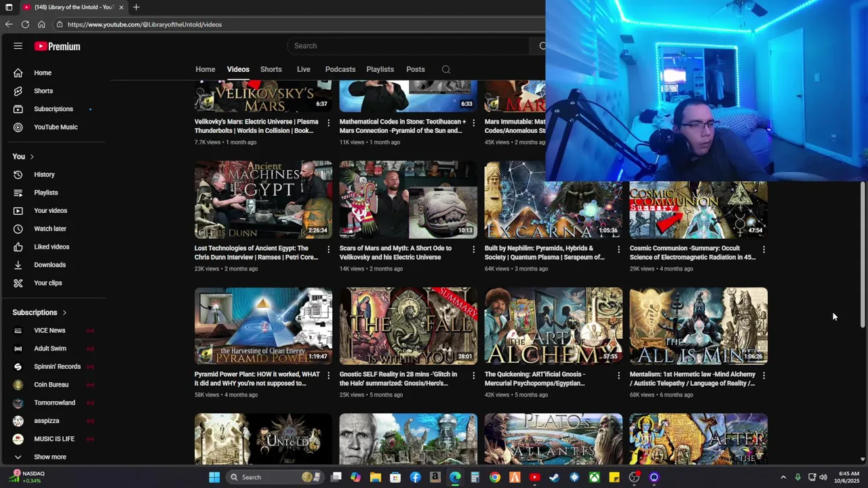Reload the page with refresh button
The image size is (868, 488).
point(25,24)
